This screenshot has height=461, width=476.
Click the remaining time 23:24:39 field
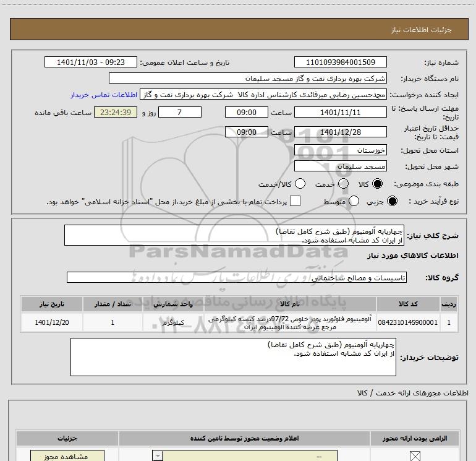coord(116,112)
